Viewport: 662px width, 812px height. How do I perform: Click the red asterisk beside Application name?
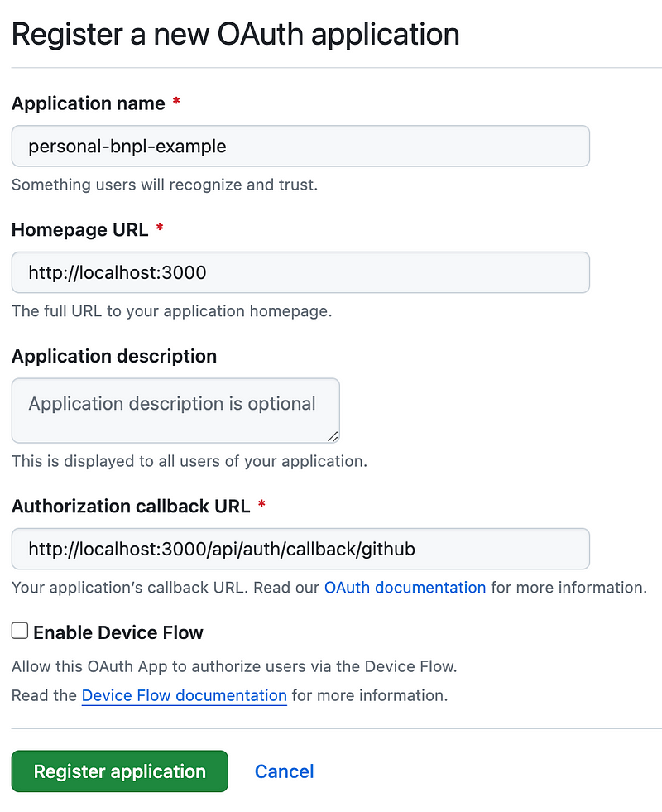pos(176,103)
